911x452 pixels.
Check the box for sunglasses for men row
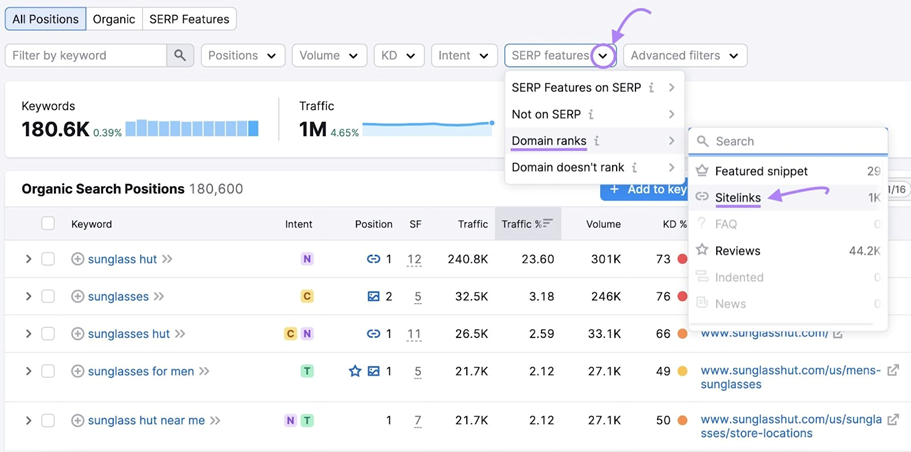pos(48,371)
